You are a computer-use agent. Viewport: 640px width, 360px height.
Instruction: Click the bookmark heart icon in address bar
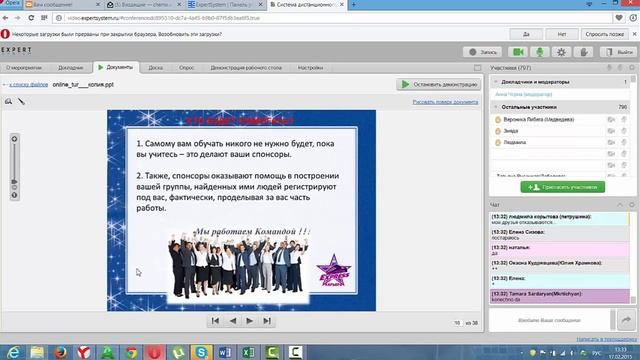click(x=619, y=18)
